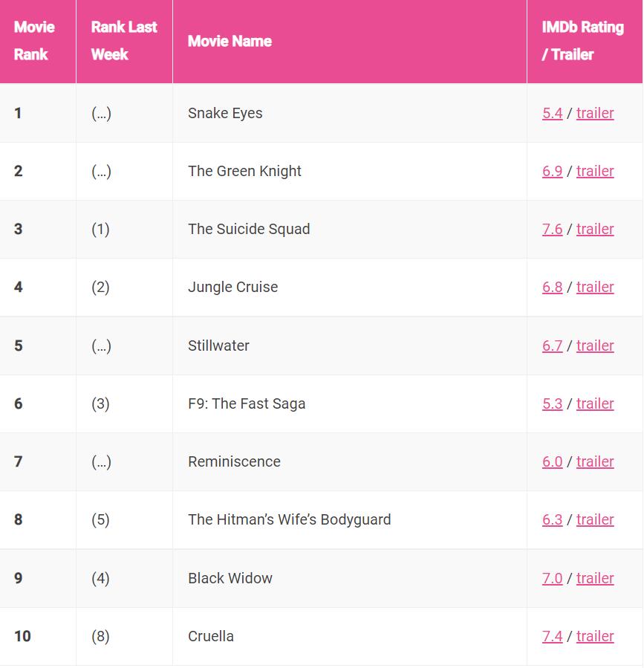Open Cruella's 7.4 IMDb rating
Viewport: 644px width, 668px height.
click(x=552, y=636)
